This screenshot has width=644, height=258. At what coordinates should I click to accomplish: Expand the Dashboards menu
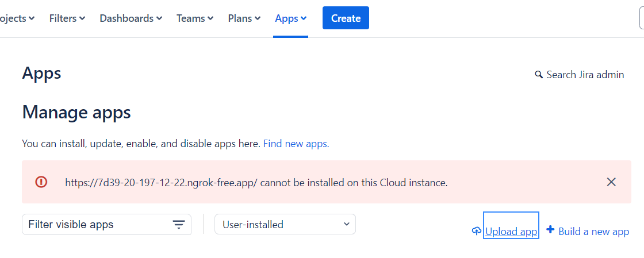[131, 18]
